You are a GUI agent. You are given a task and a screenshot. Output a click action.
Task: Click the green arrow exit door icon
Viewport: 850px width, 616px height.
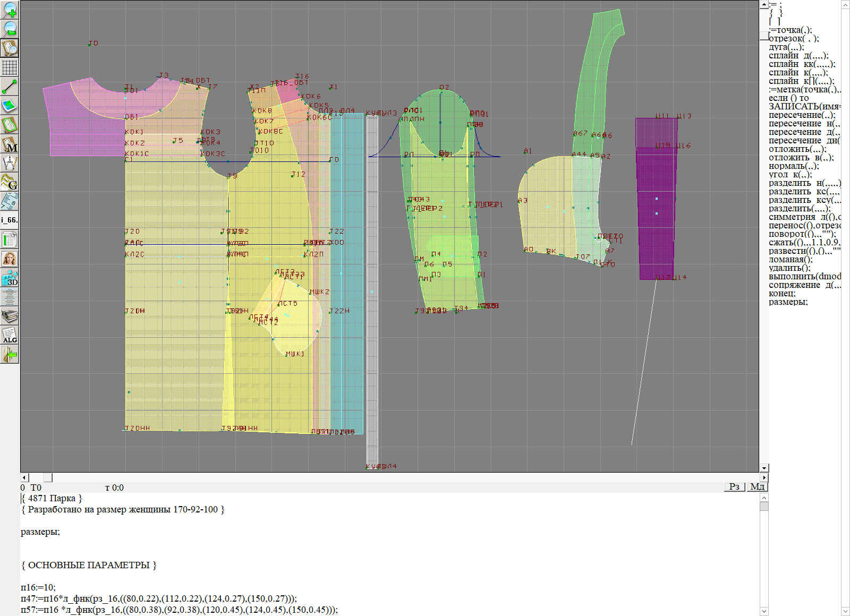pyautogui.click(x=10, y=354)
